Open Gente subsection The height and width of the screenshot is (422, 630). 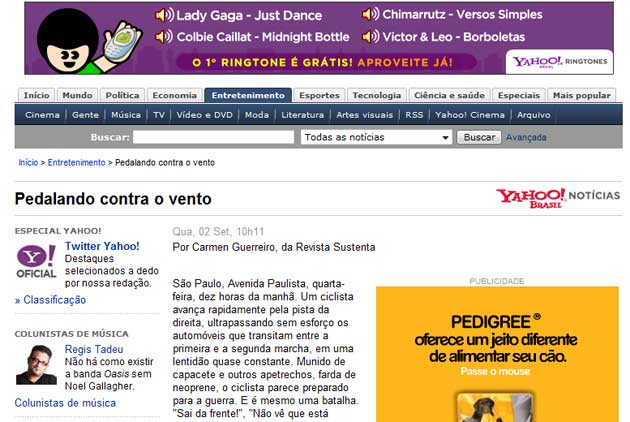(85, 115)
